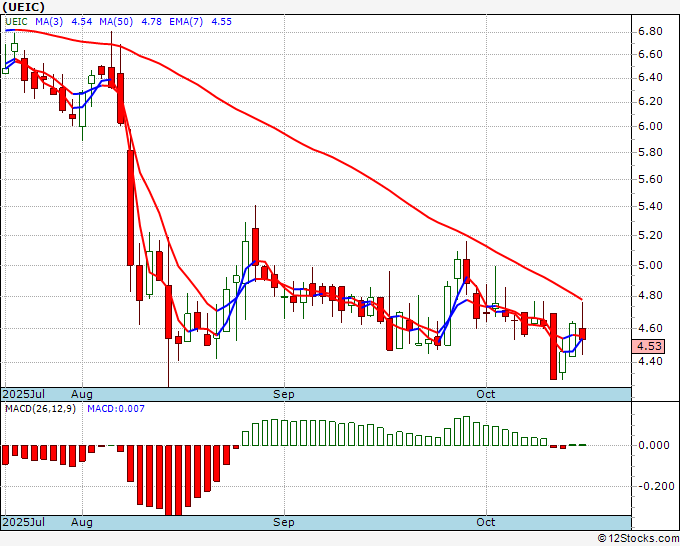Click the 6.40 price axis label
The width and height of the screenshot is (680, 546).
650,78
